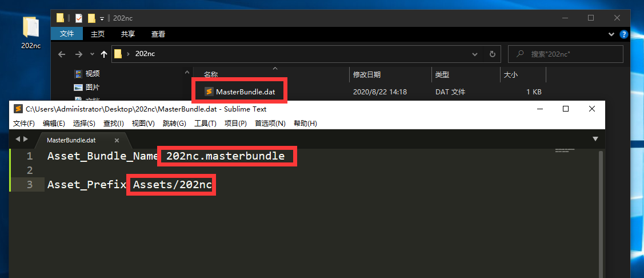
Task: Click Explorer back arrow button
Action: pyautogui.click(x=62, y=54)
